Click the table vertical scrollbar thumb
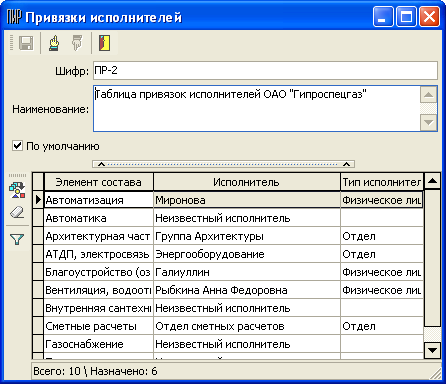The image size is (446, 384). 433,258
